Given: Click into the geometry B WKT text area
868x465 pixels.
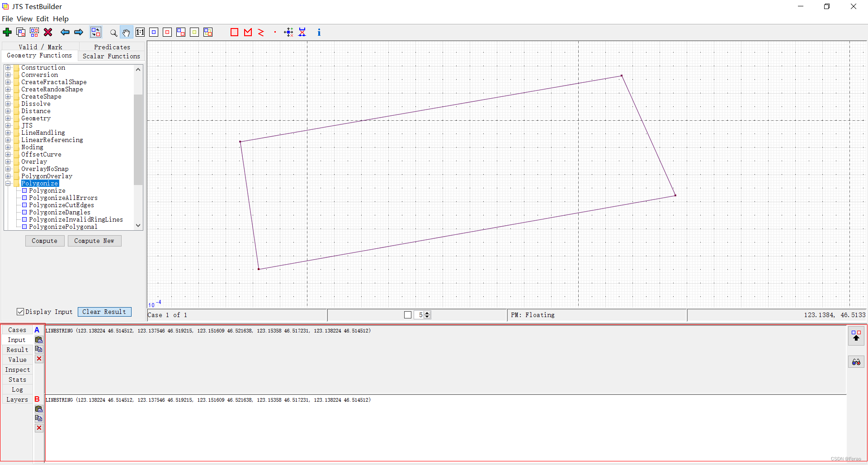Looking at the screenshot, I should click(445, 429).
